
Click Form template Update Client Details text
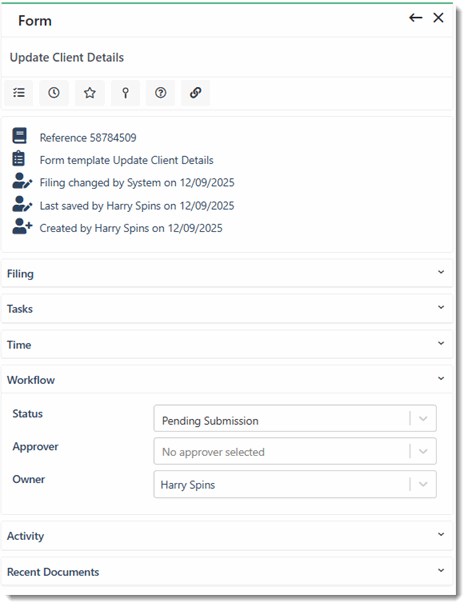tap(127, 160)
